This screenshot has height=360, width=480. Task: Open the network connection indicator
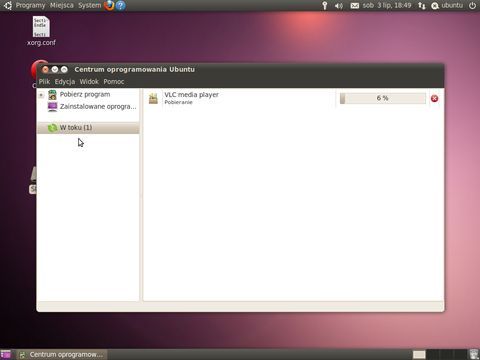tap(422, 6)
